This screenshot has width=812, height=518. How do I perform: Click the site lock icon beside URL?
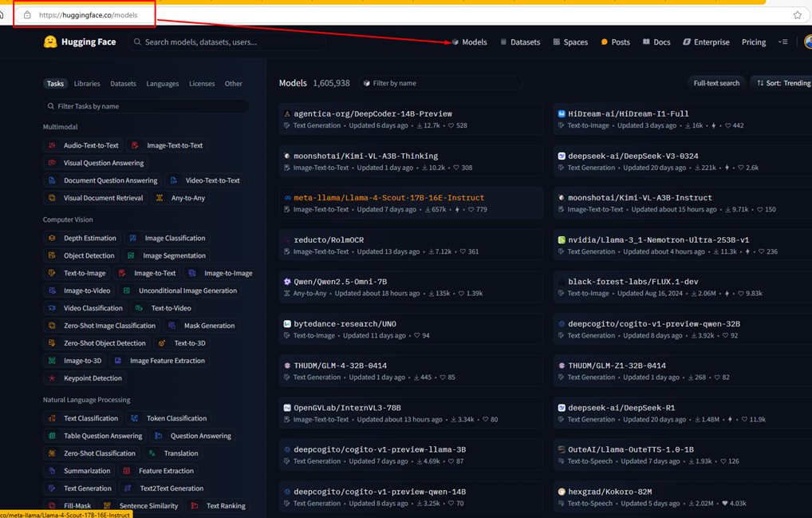[27, 15]
